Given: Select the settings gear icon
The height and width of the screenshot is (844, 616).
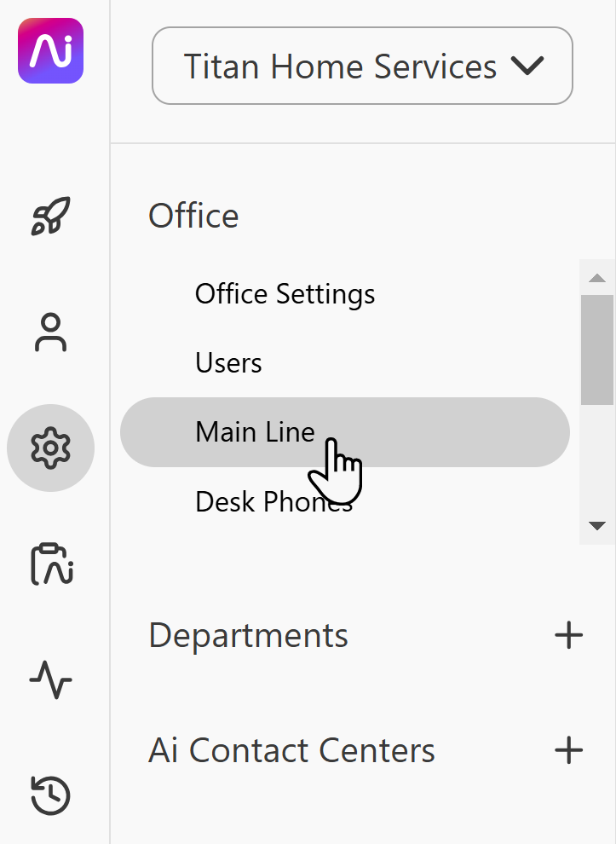Looking at the screenshot, I should click(x=50, y=448).
